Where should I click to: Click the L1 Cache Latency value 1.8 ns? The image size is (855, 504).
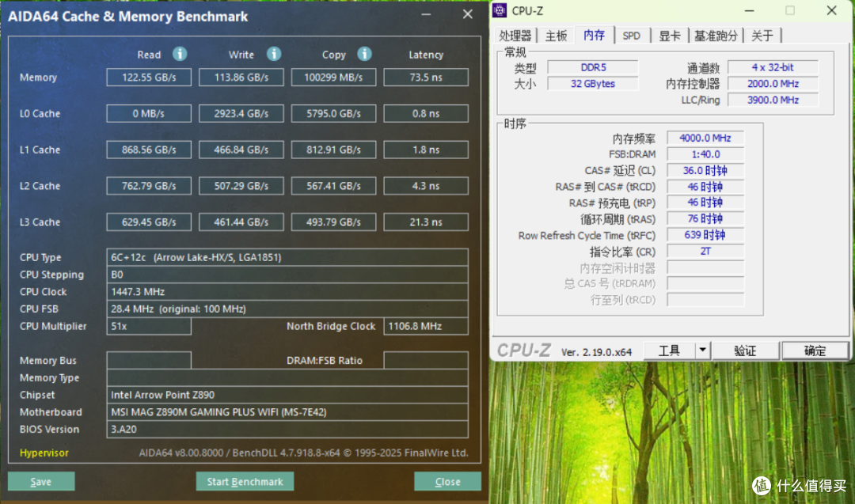426,150
